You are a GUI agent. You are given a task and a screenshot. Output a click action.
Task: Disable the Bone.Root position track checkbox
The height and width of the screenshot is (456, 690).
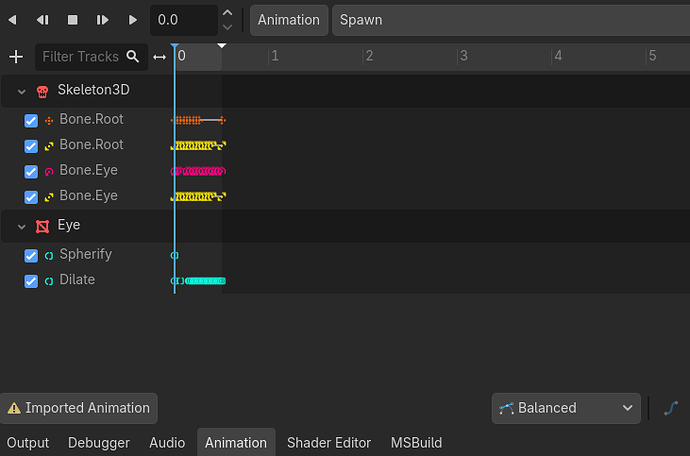pos(31,121)
